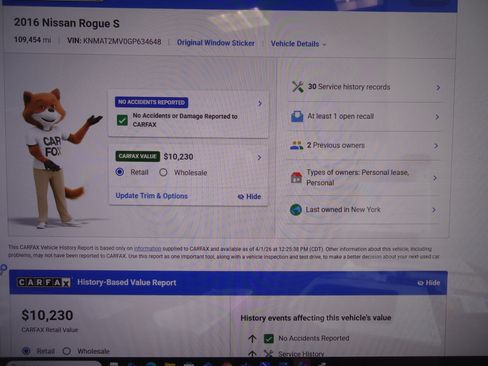The height and width of the screenshot is (366, 488).
Task: Click the globe last owned icon
Action: pos(296,210)
